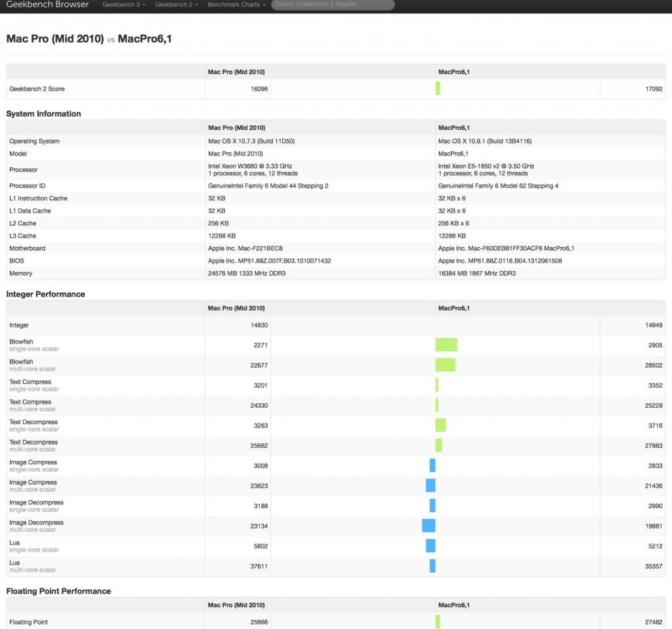Click Blowfish multi-core score 22677
This screenshot has width=672, height=629.
[x=259, y=365]
